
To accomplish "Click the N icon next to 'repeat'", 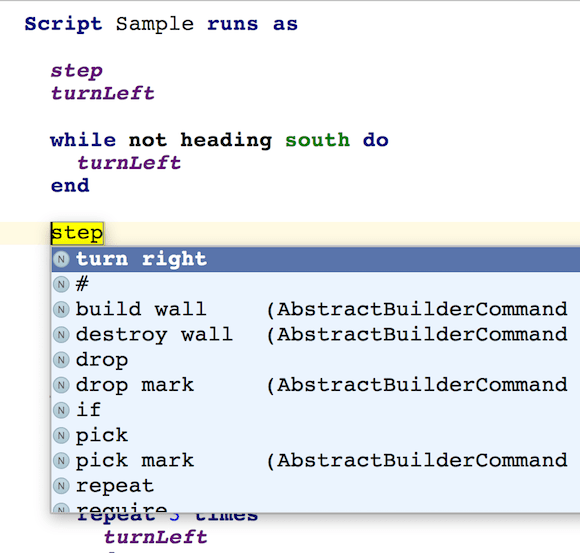I will pos(61,486).
